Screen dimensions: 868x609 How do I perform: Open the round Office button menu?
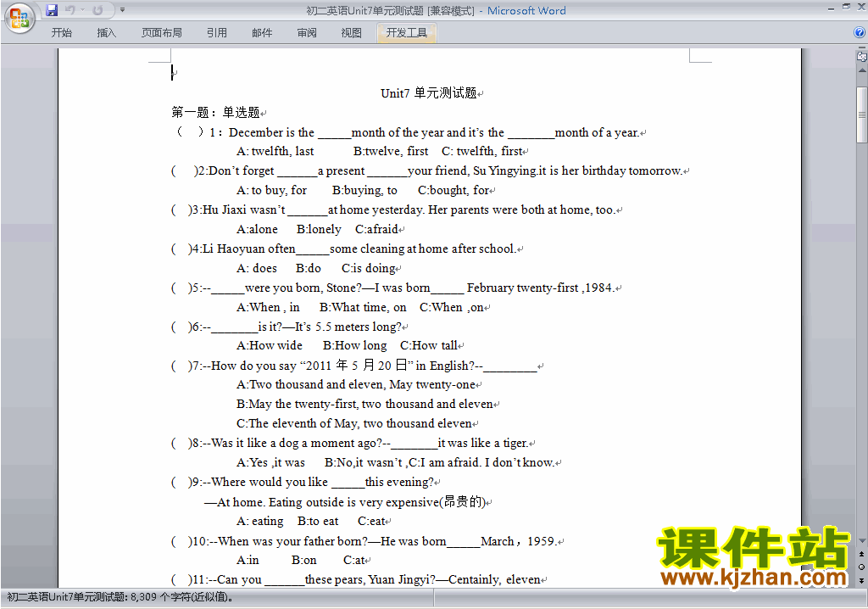(x=20, y=19)
